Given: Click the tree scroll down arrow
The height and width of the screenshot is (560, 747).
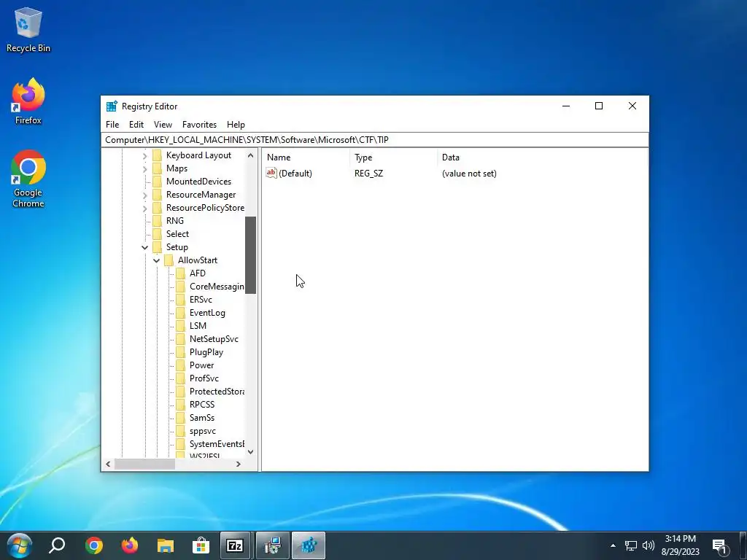Looking at the screenshot, I should (251, 451).
